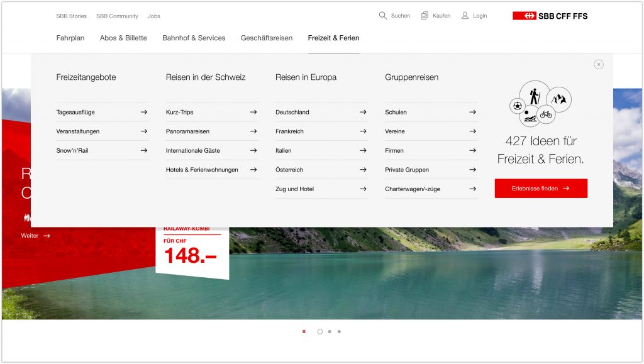Pause the image carousel
644x364 pixels.
coord(304,331)
